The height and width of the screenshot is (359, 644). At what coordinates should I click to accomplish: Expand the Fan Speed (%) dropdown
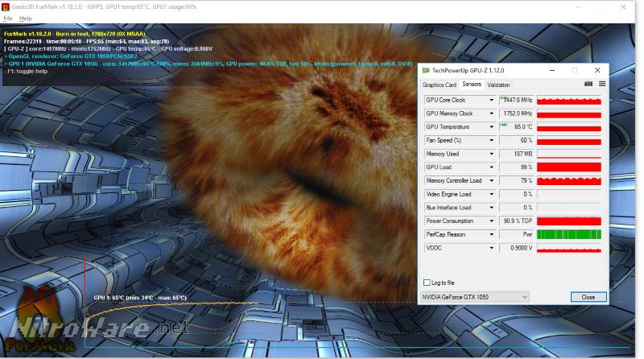coord(491,141)
